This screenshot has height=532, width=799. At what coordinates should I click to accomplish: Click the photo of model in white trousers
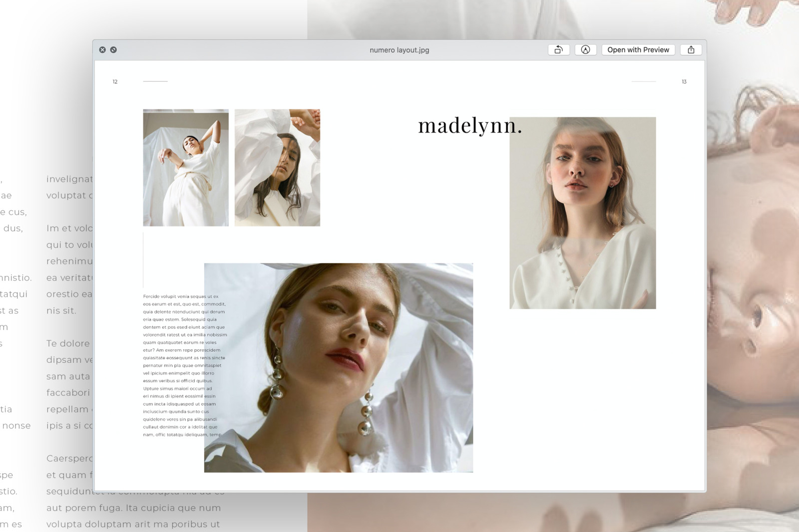click(186, 168)
